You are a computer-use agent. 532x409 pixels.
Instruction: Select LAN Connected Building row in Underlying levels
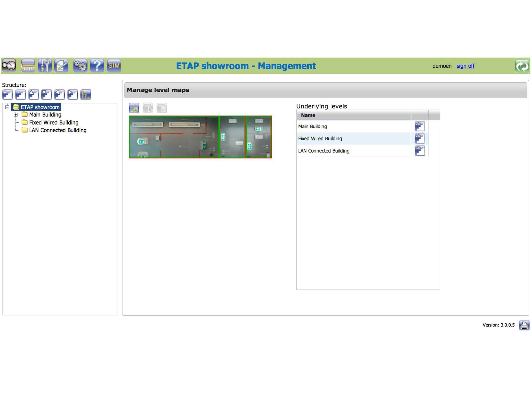click(x=354, y=151)
